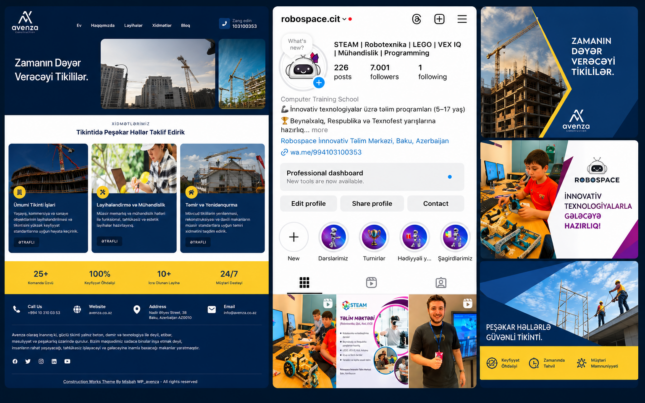Open the robot profile picture

(303, 68)
